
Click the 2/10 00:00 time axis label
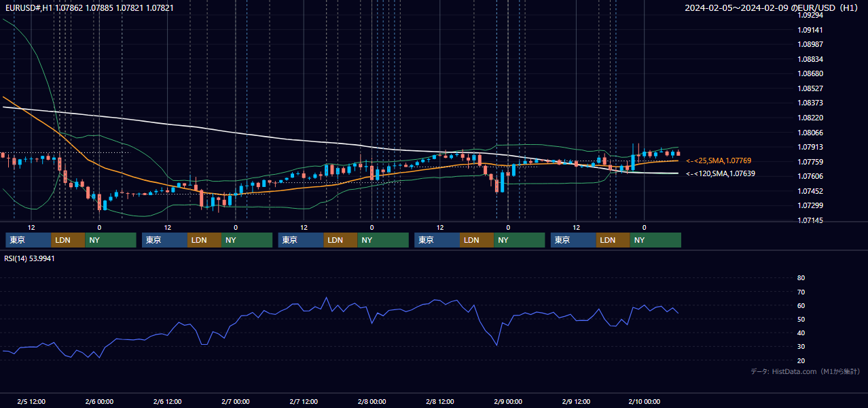tap(644, 401)
